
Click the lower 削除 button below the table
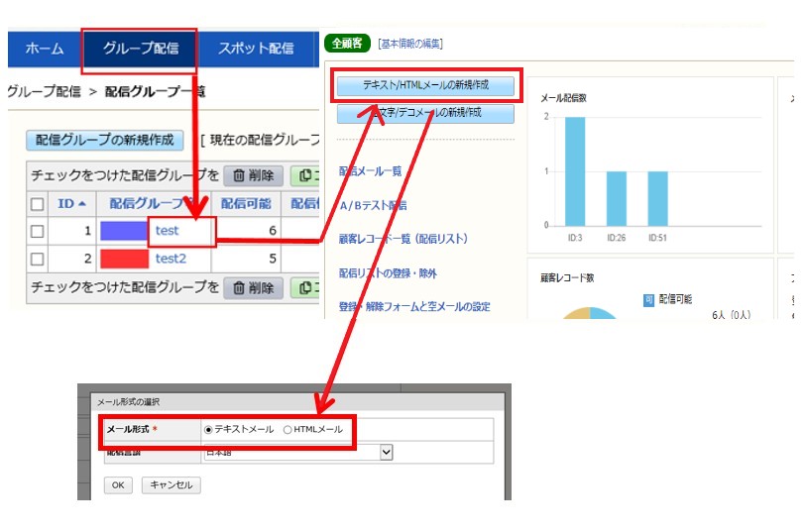point(254,288)
